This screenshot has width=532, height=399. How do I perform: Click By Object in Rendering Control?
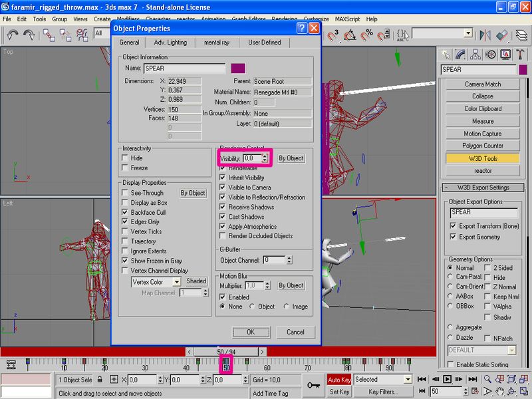coord(291,158)
